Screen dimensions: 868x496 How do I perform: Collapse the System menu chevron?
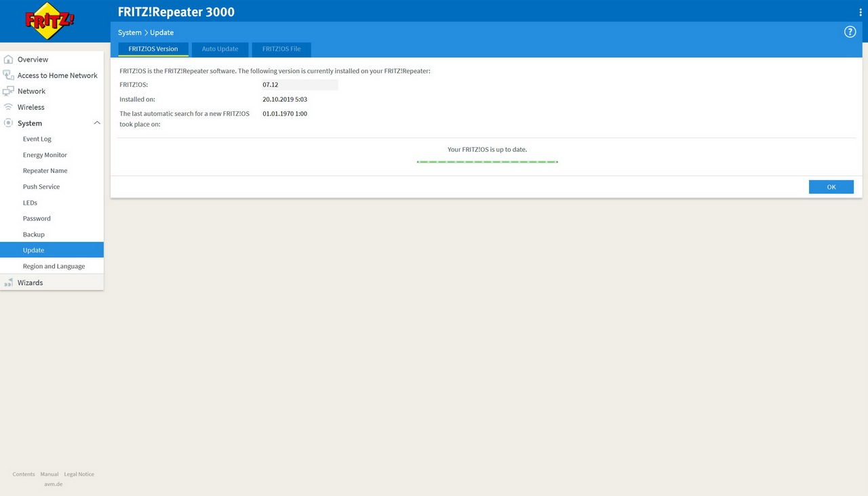pyautogui.click(x=97, y=123)
